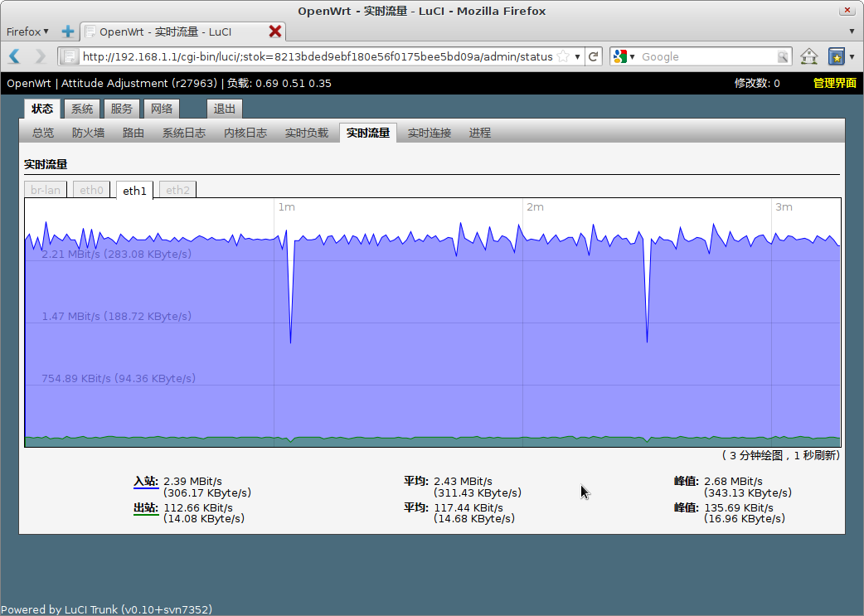Open the 实时连接 status subtab
Screen dimensions: 864x616
click(x=429, y=133)
